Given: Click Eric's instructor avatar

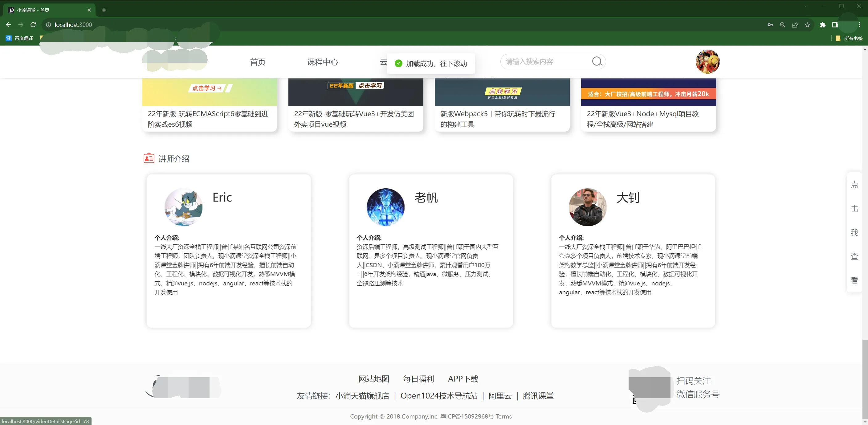Looking at the screenshot, I should point(183,207).
